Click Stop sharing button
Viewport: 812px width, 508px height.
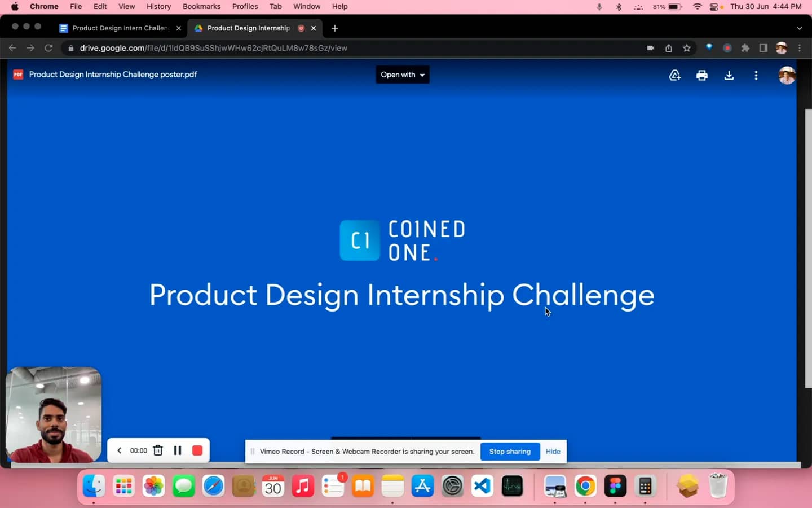pyautogui.click(x=510, y=452)
